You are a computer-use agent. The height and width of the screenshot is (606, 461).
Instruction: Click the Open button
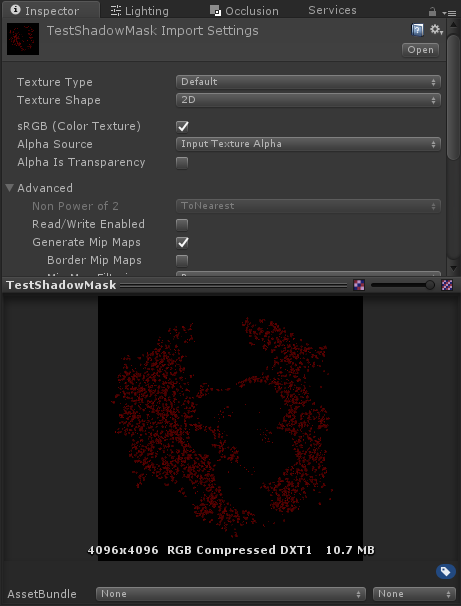tap(420, 50)
